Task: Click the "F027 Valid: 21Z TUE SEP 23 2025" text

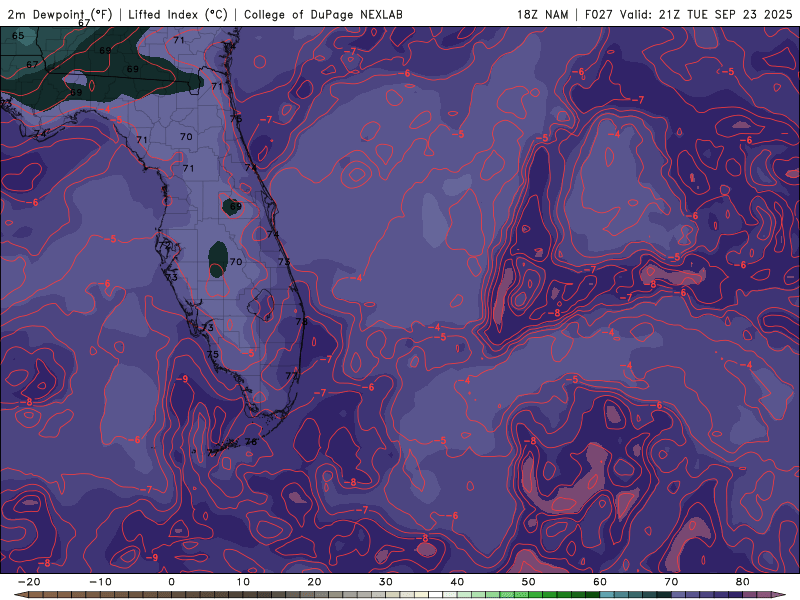Action: (x=688, y=14)
